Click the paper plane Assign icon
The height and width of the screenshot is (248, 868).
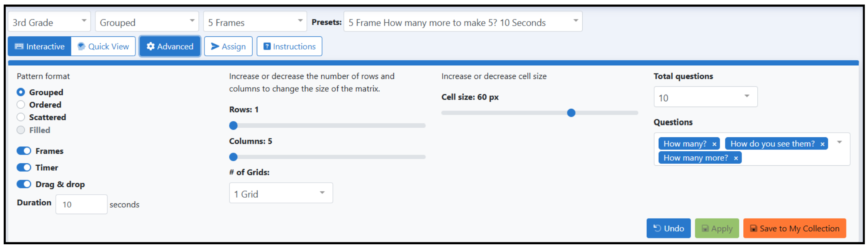click(215, 46)
